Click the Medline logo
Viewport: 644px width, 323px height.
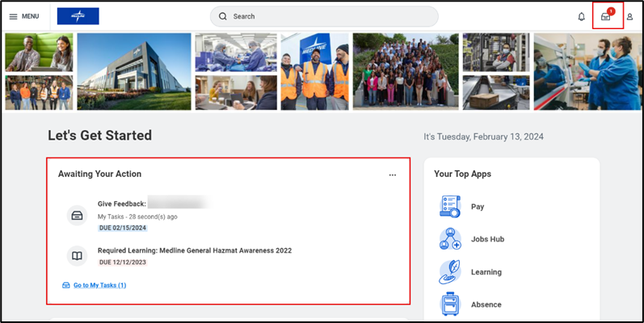(78, 16)
